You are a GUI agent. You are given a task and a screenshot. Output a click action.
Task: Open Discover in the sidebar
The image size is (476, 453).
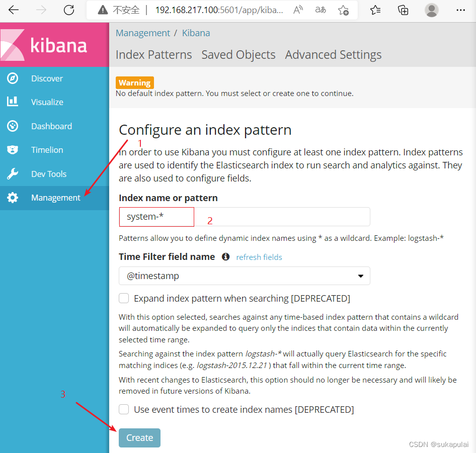coord(54,78)
